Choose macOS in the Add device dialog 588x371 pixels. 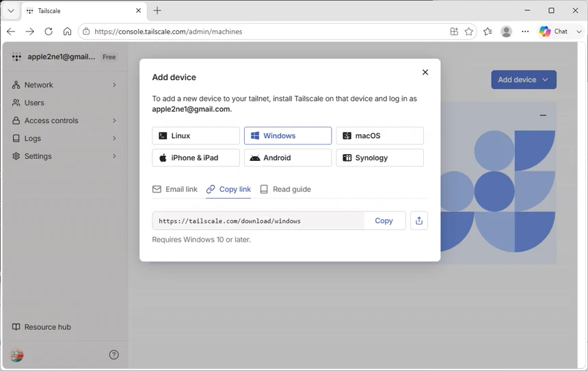coord(379,136)
